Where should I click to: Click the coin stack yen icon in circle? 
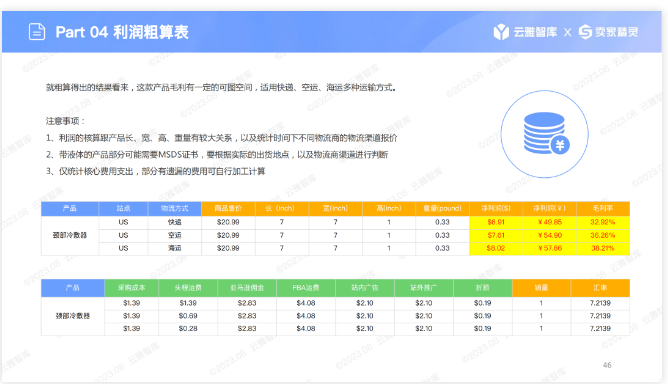coord(546,133)
